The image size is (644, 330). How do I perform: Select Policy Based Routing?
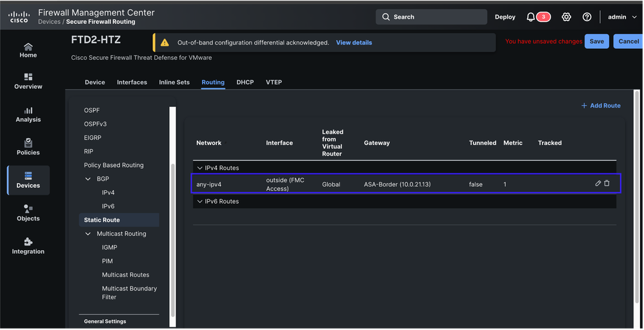(114, 165)
